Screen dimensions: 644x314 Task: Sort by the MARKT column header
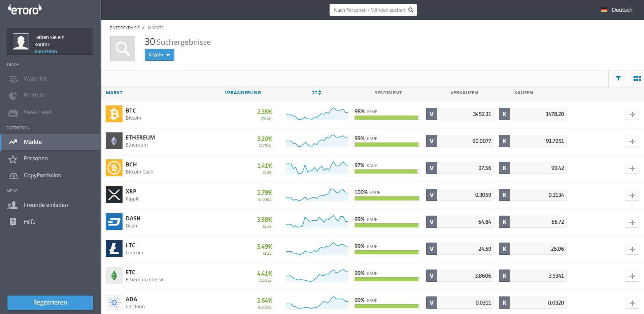pyautogui.click(x=114, y=93)
